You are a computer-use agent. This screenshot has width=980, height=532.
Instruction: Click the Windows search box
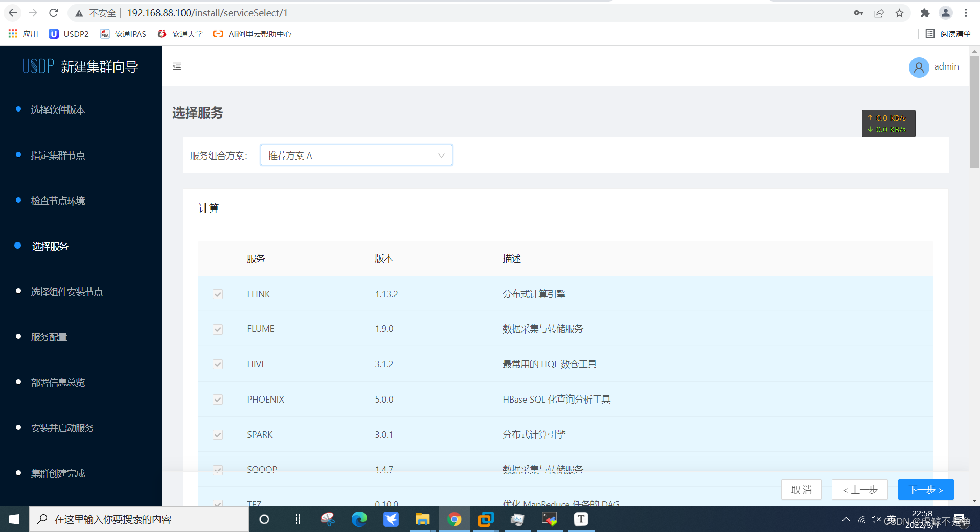(139, 519)
